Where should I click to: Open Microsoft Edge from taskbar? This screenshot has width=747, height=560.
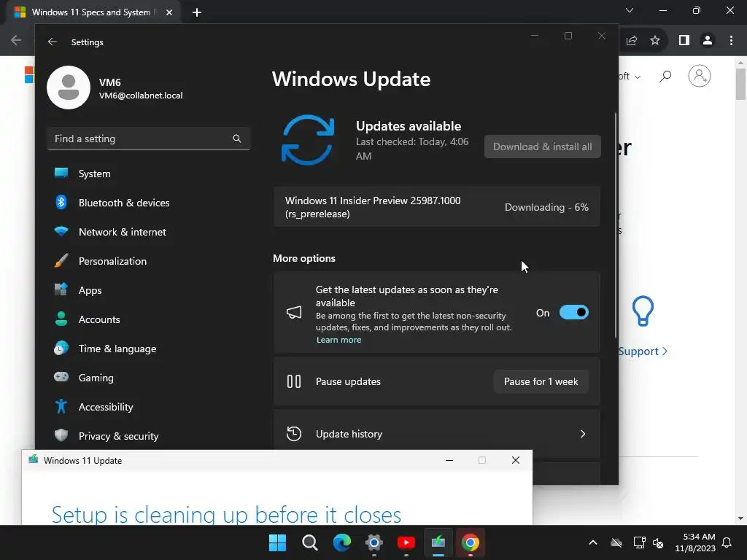click(341, 542)
